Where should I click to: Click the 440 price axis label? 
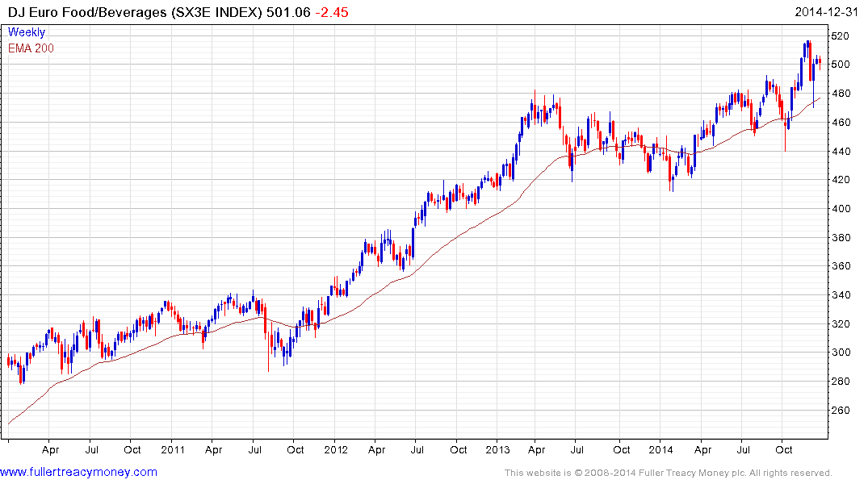(x=840, y=151)
